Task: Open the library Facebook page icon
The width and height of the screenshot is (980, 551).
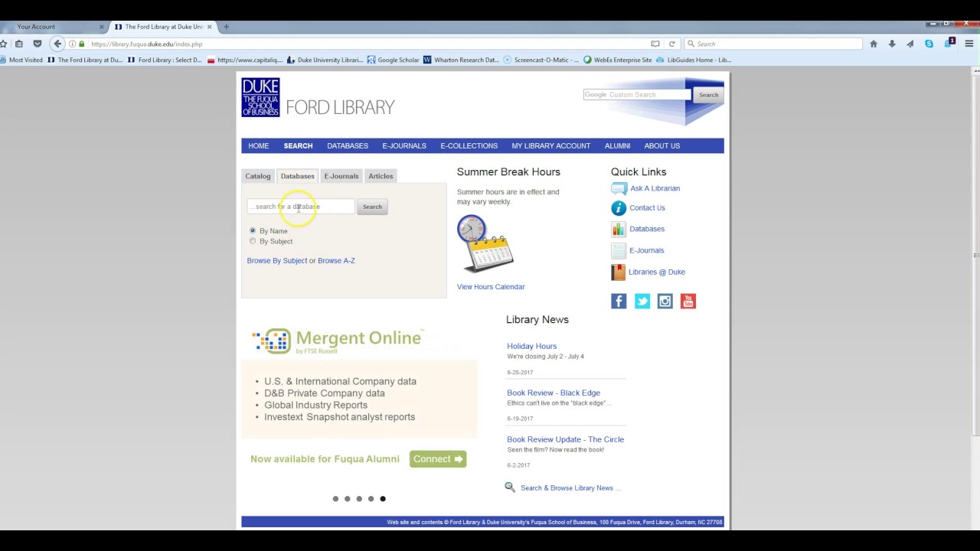Action: pos(619,302)
